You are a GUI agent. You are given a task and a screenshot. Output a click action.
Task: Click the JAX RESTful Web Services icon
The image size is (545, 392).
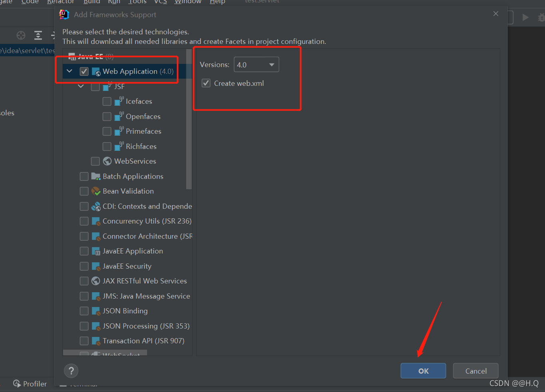click(95, 281)
